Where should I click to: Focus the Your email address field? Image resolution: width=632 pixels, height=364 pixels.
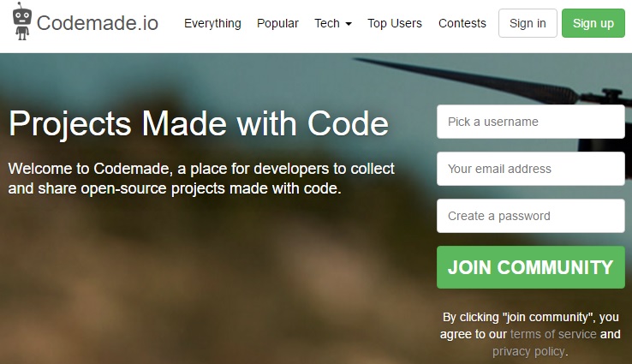531,169
